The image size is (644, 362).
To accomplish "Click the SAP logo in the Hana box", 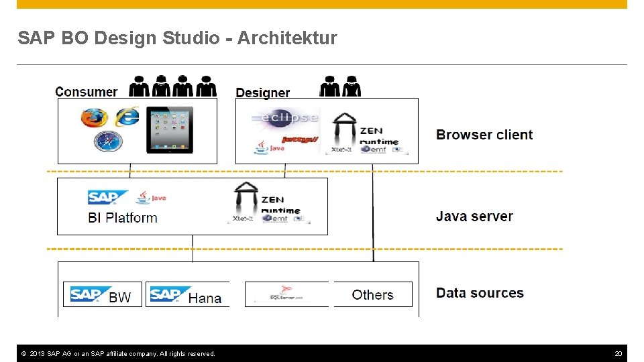I will click(169, 294).
